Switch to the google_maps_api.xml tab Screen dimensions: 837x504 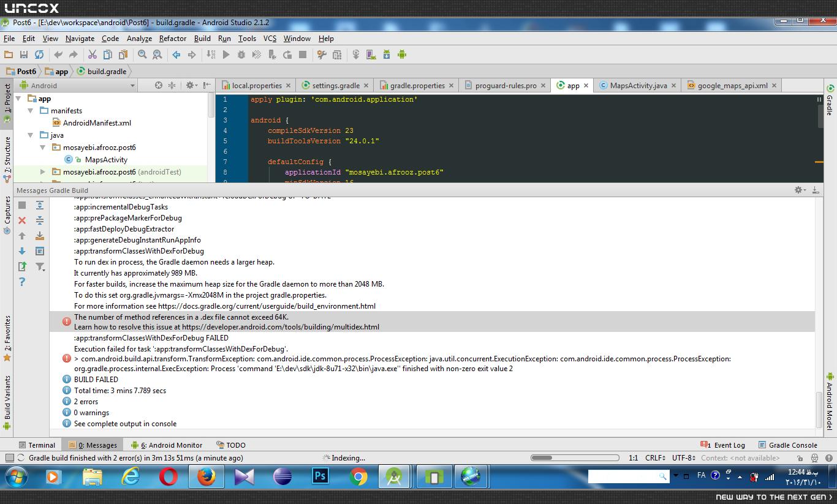tap(732, 86)
